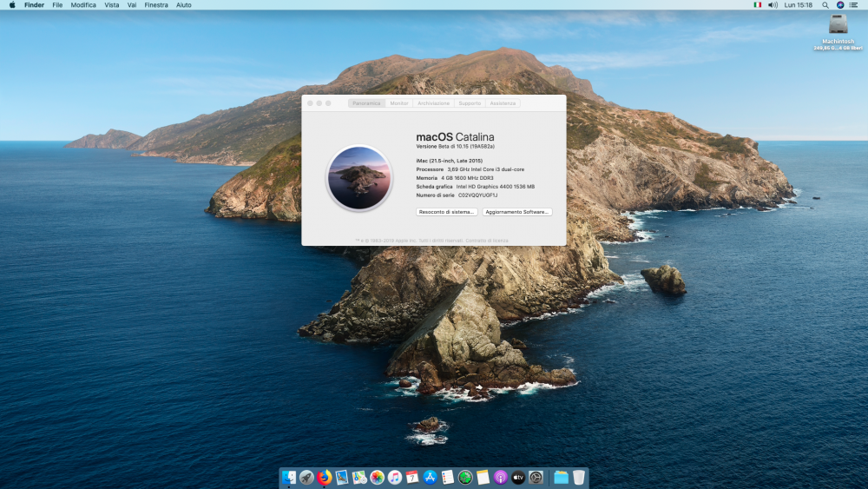868x489 pixels.
Task: Open Photos app in the Dock
Action: pyautogui.click(x=377, y=477)
